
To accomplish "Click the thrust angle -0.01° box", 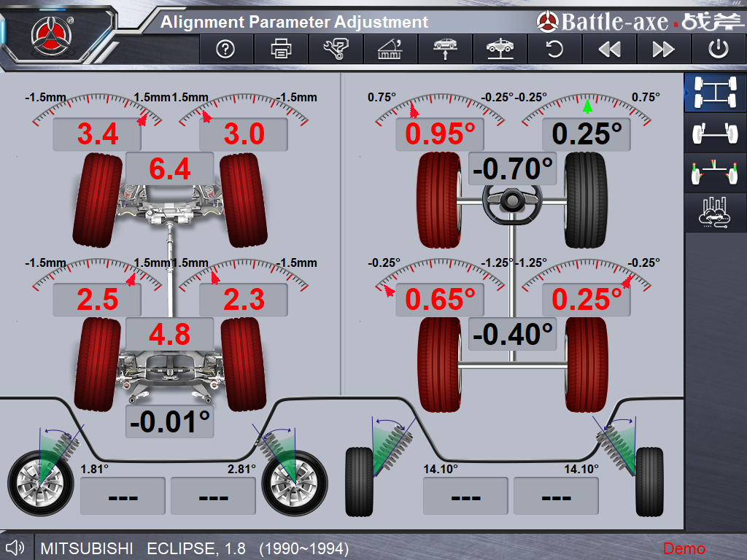I will [x=170, y=422].
